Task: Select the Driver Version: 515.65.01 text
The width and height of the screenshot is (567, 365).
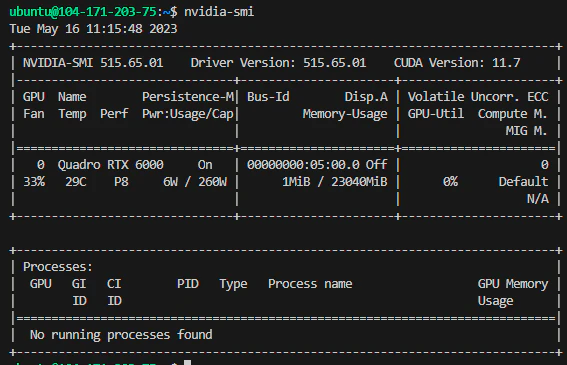Action: point(278,63)
